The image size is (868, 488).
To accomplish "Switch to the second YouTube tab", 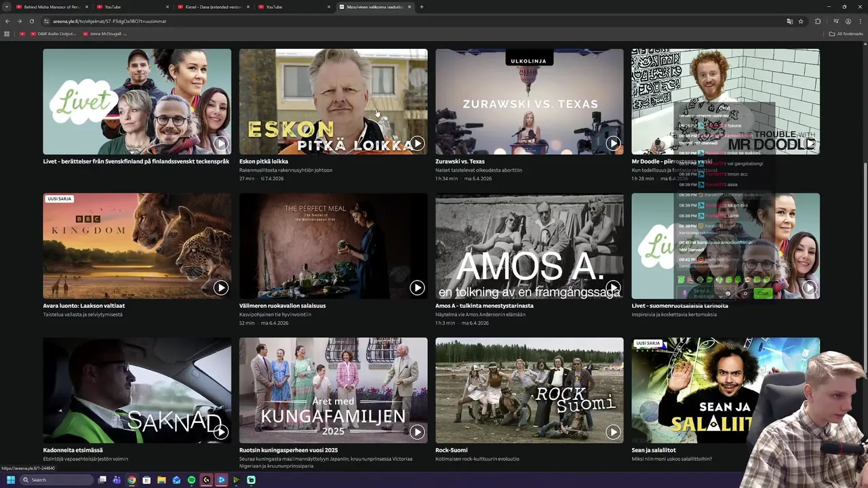I will pos(132,7).
